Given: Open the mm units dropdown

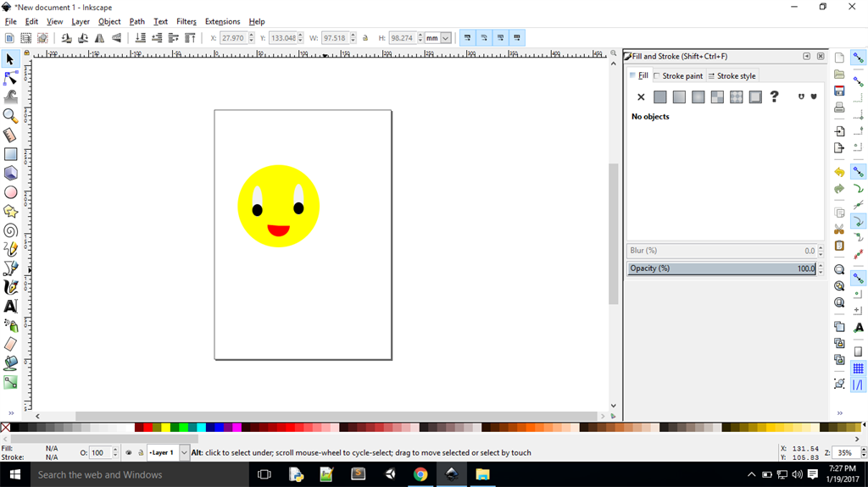Looking at the screenshot, I should pos(445,38).
